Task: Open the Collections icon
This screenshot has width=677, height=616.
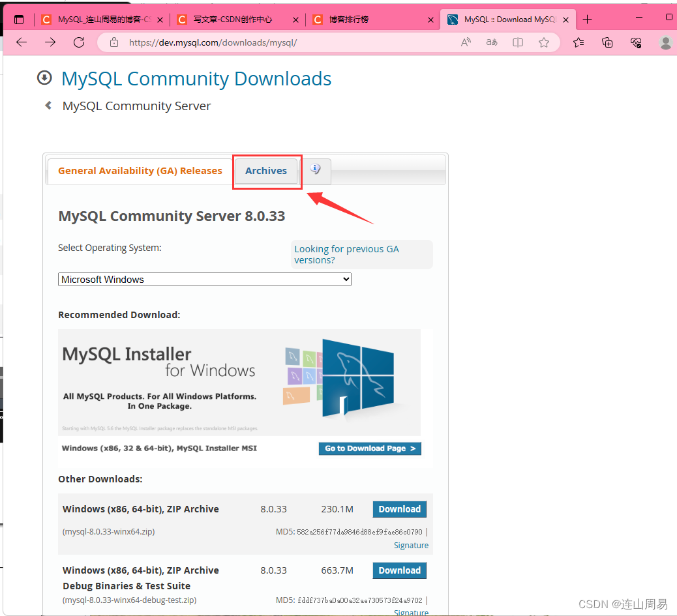Action: click(607, 42)
